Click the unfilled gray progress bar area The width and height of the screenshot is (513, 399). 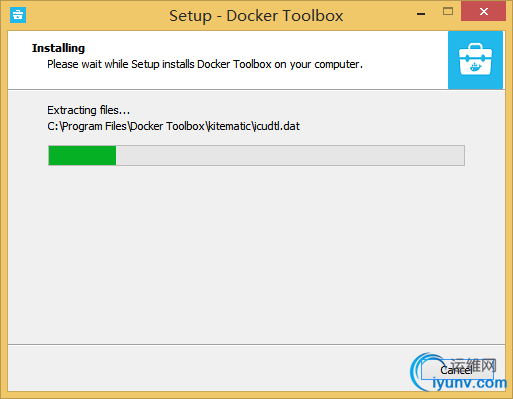point(290,155)
